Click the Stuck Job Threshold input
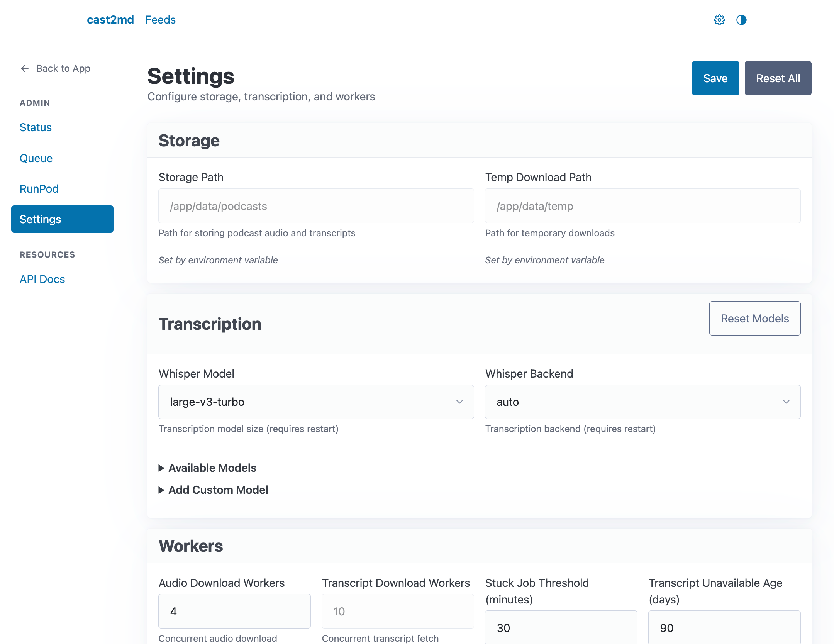 tap(561, 627)
